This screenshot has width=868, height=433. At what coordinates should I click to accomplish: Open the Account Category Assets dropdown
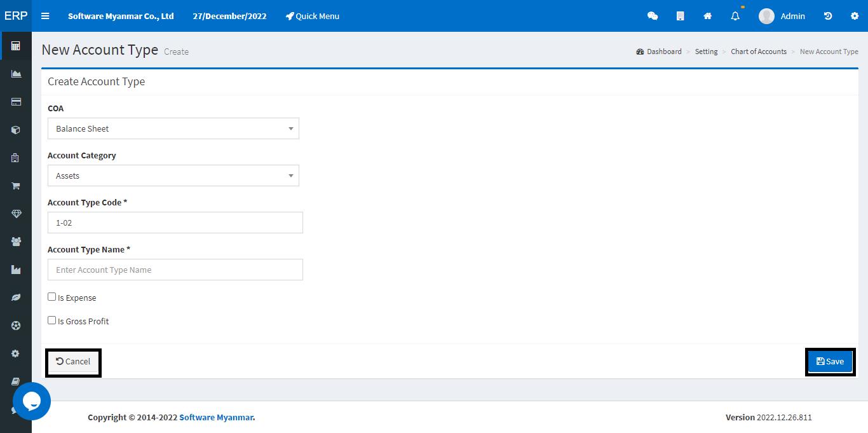tap(173, 175)
